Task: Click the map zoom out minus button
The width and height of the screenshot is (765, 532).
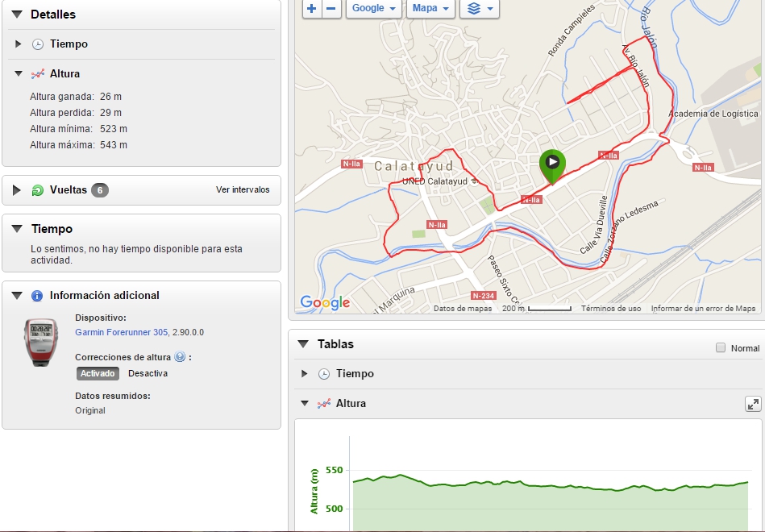Action: pos(331,8)
